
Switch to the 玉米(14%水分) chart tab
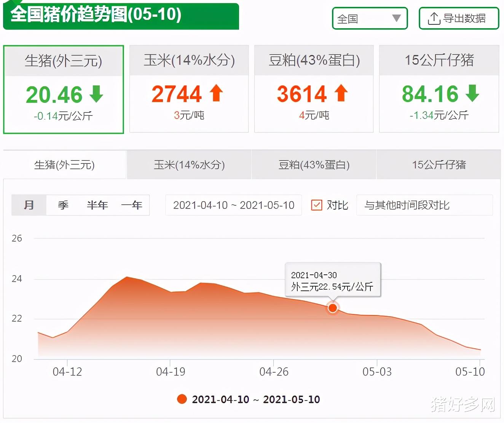tap(189, 165)
